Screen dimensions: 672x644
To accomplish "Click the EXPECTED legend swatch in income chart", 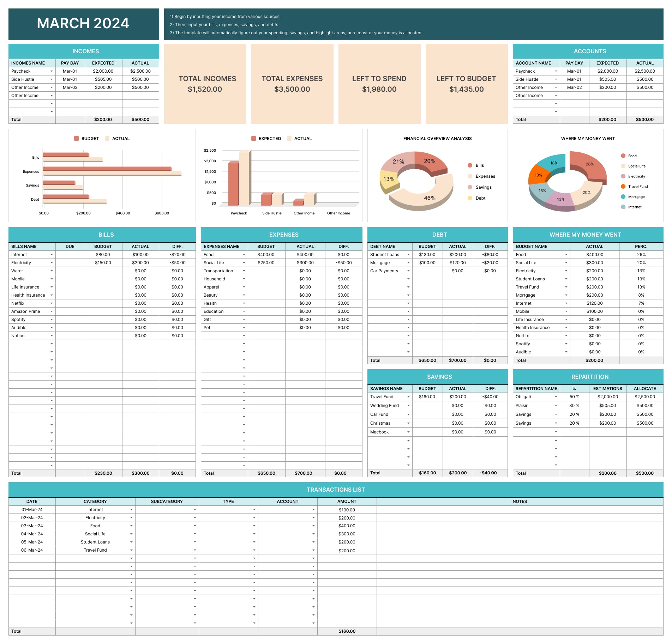I will click(x=253, y=139).
